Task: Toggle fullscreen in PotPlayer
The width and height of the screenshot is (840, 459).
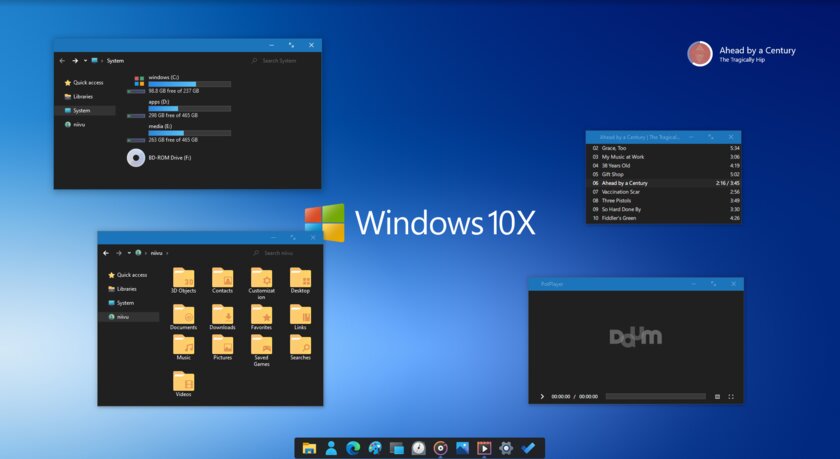Action: [731, 397]
